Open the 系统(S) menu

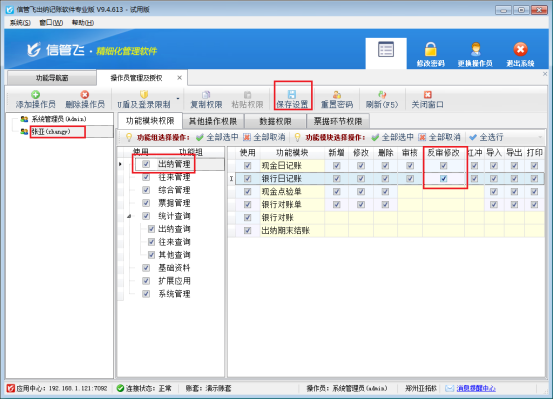pyautogui.click(x=20, y=23)
